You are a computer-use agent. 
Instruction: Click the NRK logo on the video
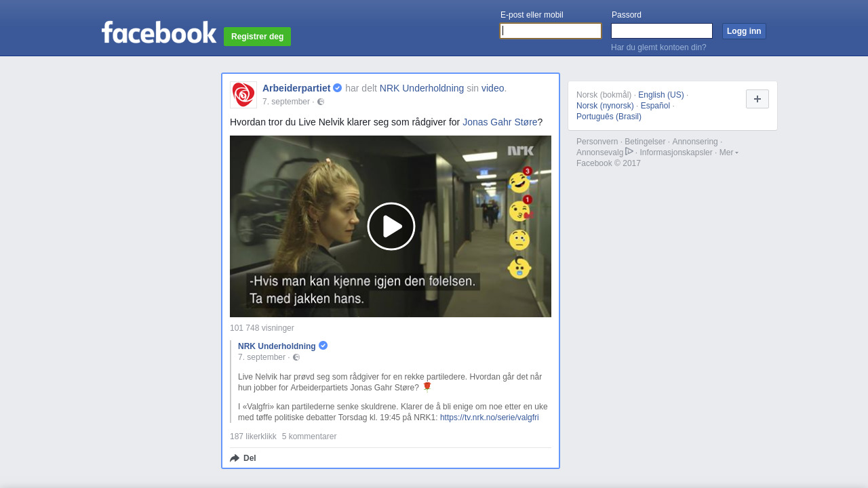[x=521, y=150]
